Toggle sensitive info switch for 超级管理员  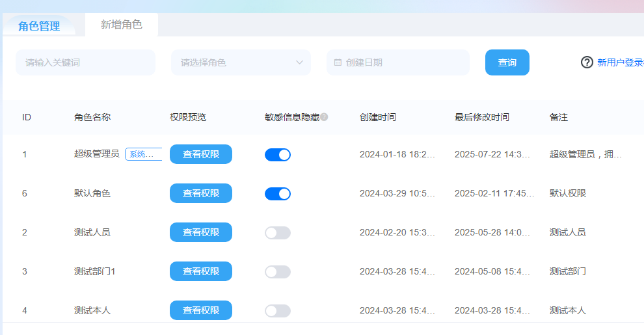click(x=278, y=155)
